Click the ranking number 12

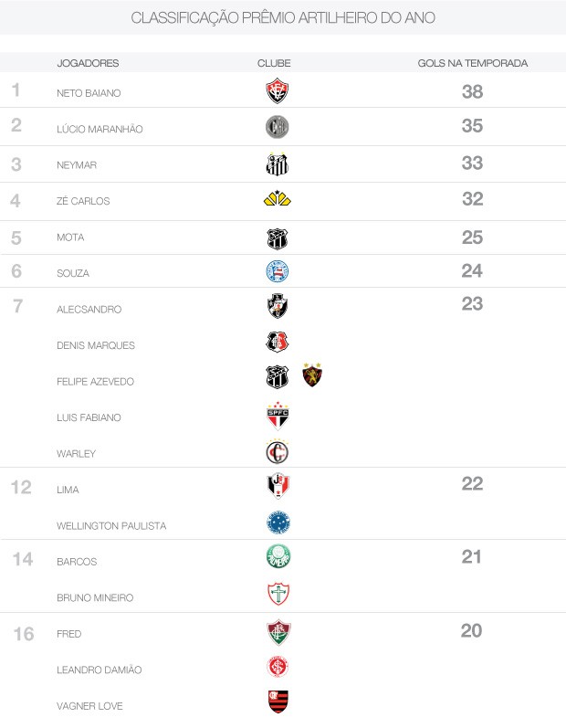pos(22,487)
